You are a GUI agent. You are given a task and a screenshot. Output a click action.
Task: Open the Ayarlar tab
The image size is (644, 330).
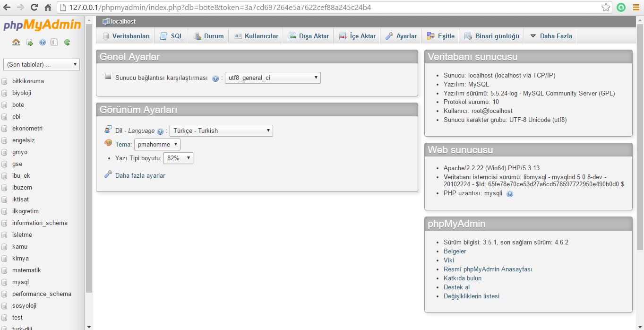coord(401,36)
